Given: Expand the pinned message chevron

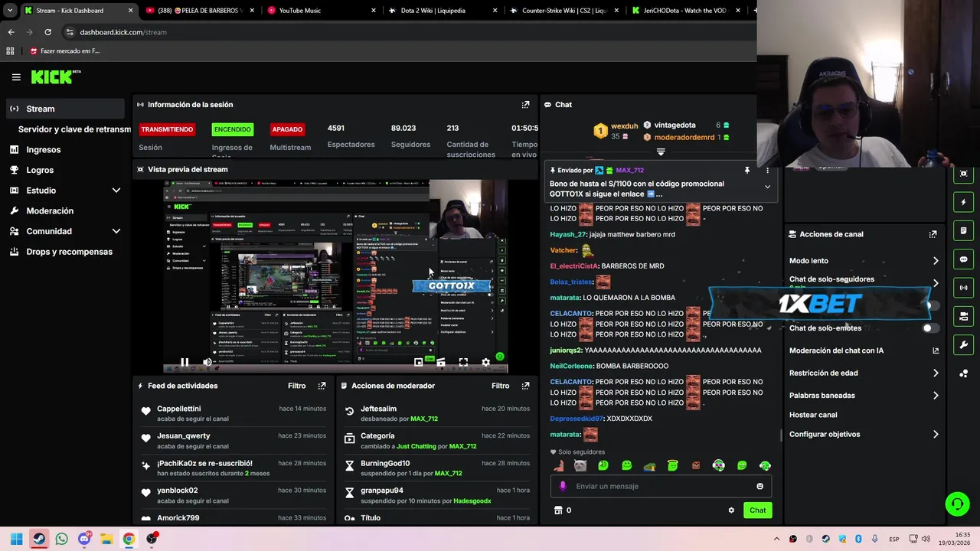Looking at the screenshot, I should point(767,187).
